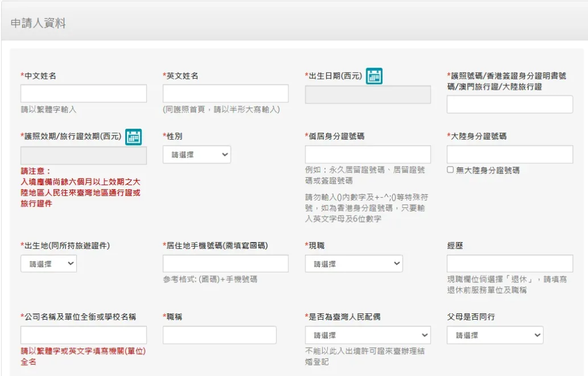The width and height of the screenshot is (588, 376).
Task: Focus the 僑居身分證號碼 input field
Action: click(367, 155)
